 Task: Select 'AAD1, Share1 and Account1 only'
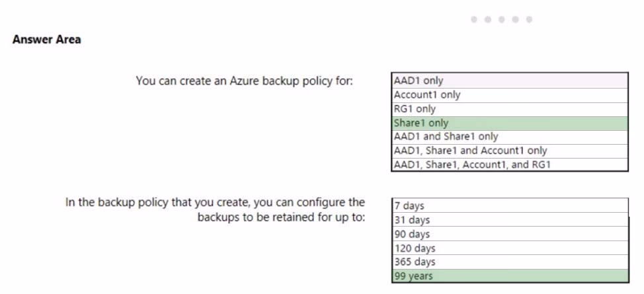pos(510,151)
